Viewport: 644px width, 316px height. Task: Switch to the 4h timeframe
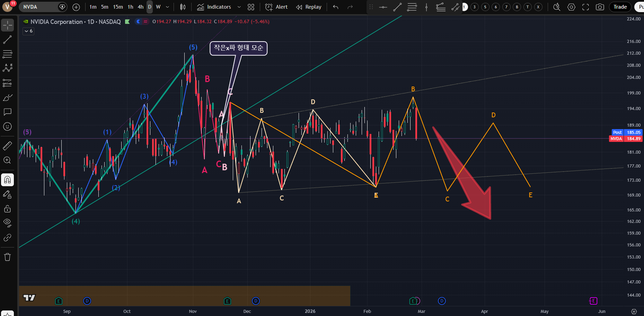[x=140, y=7]
